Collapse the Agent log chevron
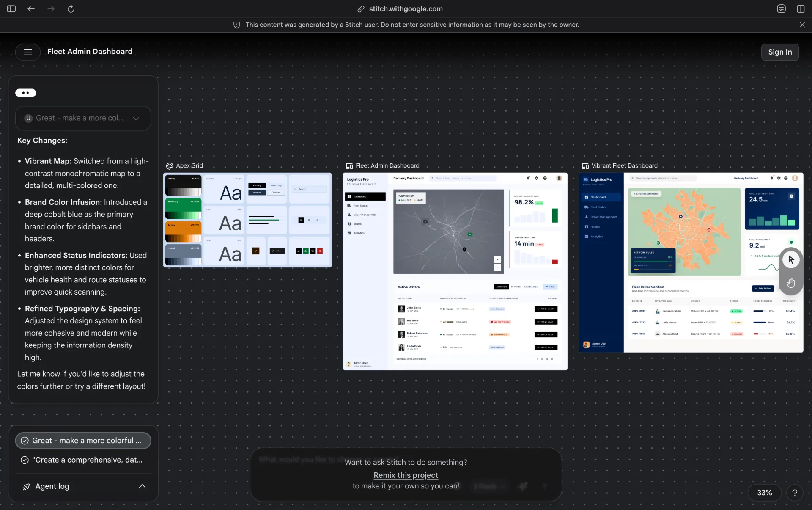 click(x=142, y=486)
